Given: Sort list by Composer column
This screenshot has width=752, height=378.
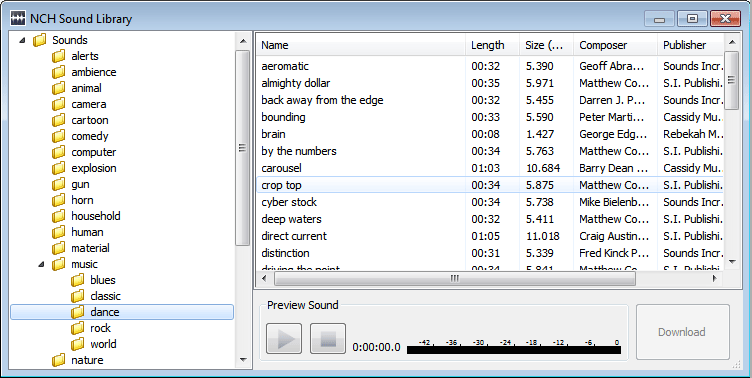Looking at the screenshot, I should (615, 45).
